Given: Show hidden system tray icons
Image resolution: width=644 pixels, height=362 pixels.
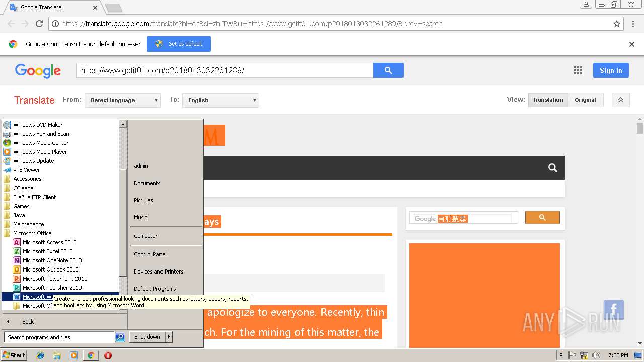Looking at the screenshot, I should (561, 355).
